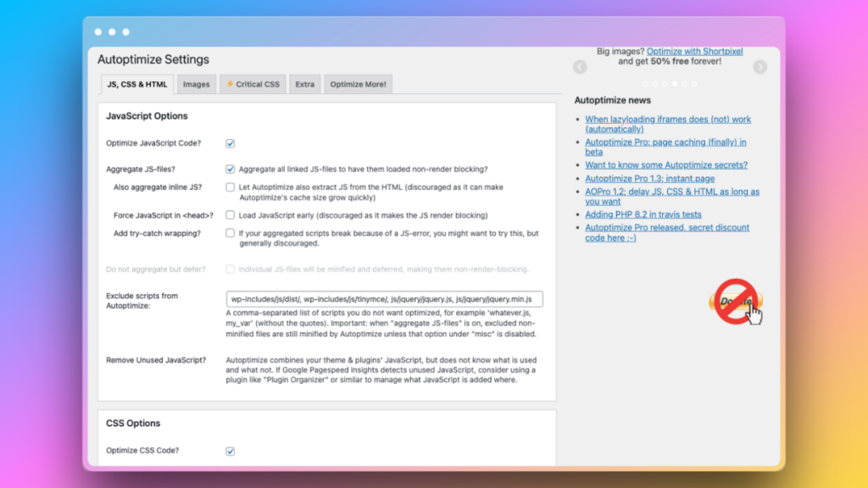Open 'Autoptimize Pro: page caching' news link
The height and width of the screenshot is (488, 868).
click(x=665, y=147)
